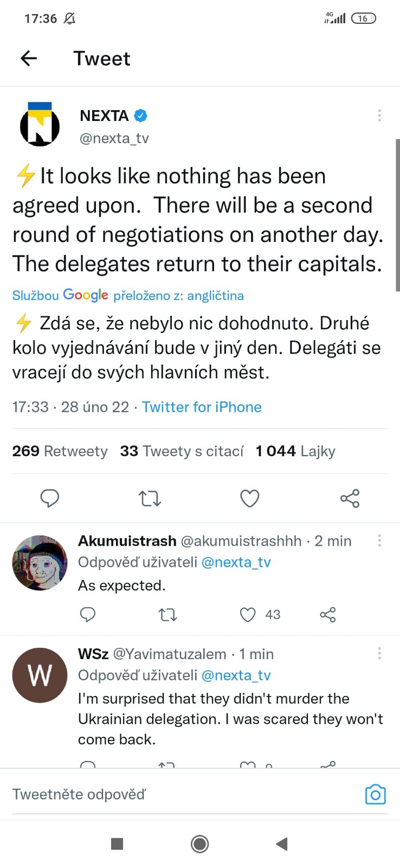Share the NEXTA tweet
This screenshot has width=400, height=868.
[x=350, y=498]
